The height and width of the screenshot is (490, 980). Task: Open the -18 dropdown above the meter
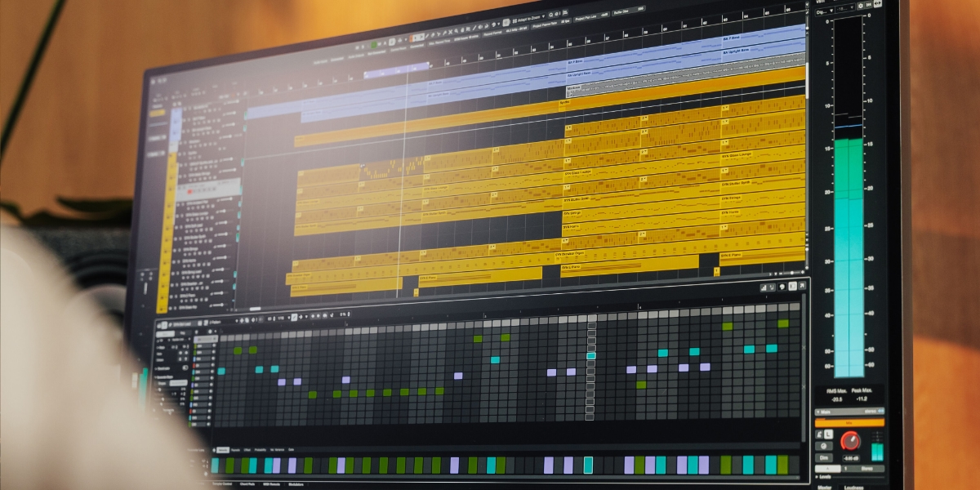coord(845,8)
